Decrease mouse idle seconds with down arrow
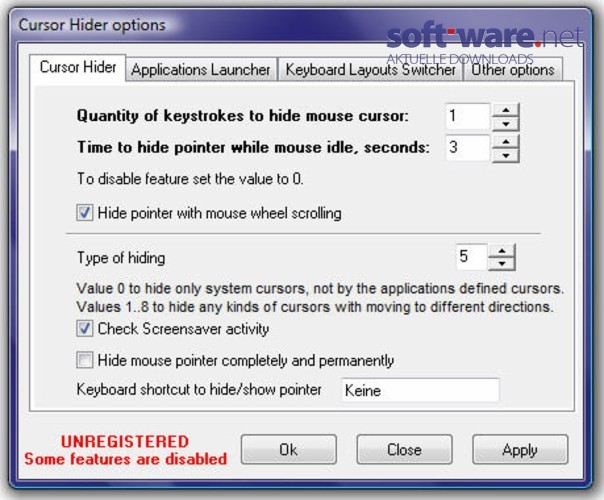 [506, 155]
